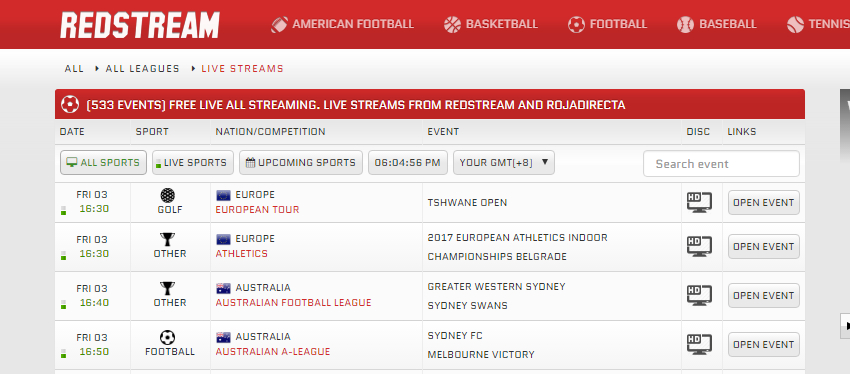
Task: Click the Basketball ball icon
Action: click(x=452, y=24)
